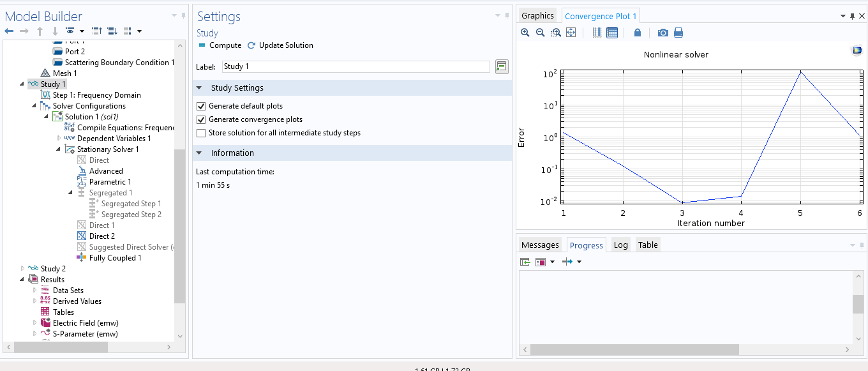This screenshot has height=371, width=868.
Task: Uncheck Generate default plots
Action: tap(202, 106)
